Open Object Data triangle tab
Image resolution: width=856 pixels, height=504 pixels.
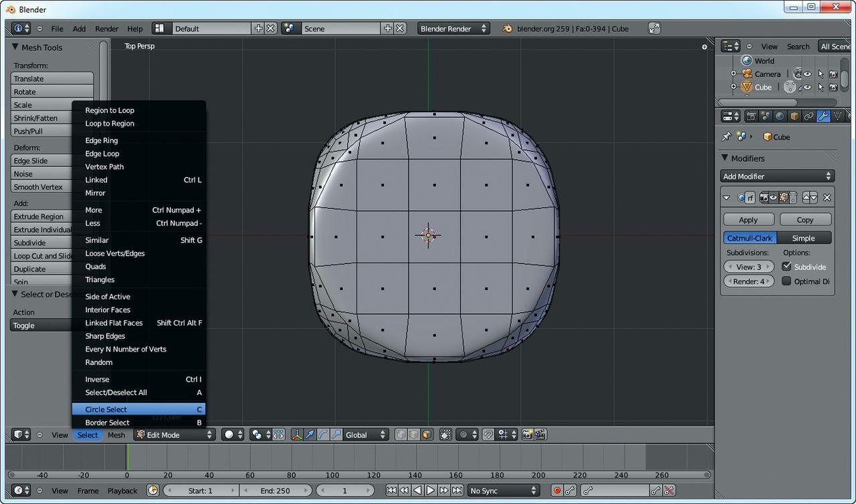pos(838,116)
